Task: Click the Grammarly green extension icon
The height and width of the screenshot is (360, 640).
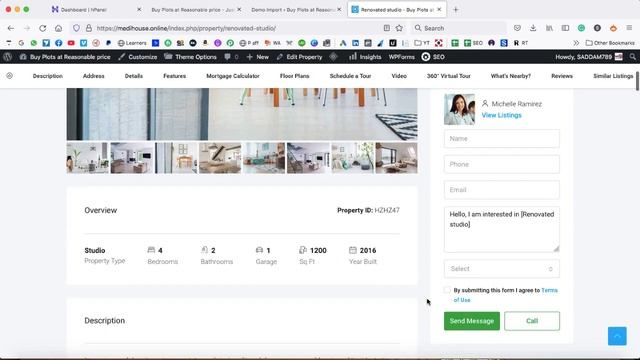Action: 581,28
